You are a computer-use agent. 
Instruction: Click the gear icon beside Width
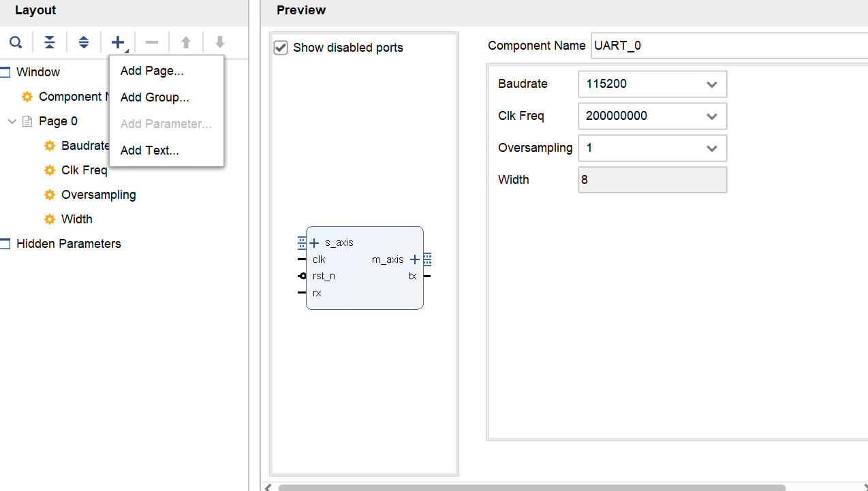coord(50,219)
